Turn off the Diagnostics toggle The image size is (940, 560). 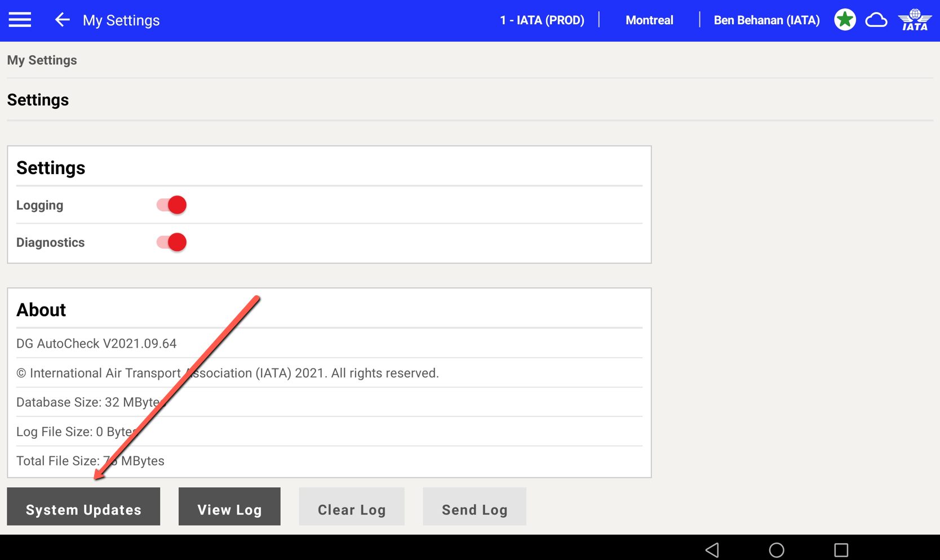171,242
